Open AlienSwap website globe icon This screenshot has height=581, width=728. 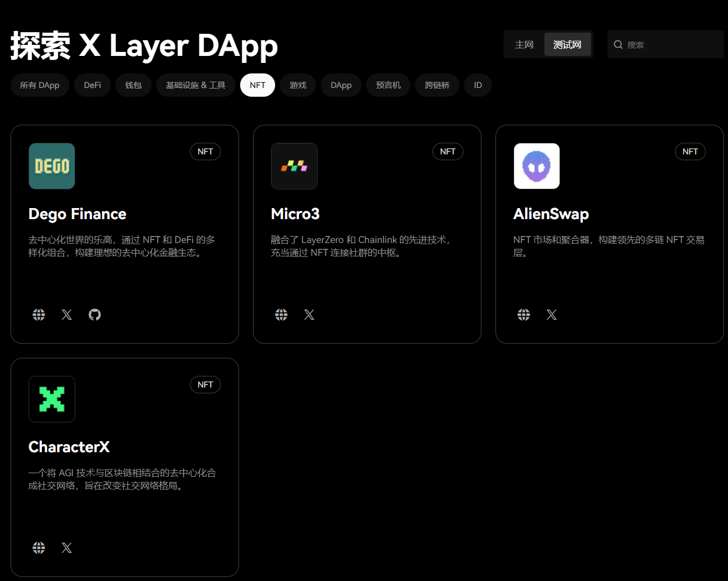tap(524, 315)
